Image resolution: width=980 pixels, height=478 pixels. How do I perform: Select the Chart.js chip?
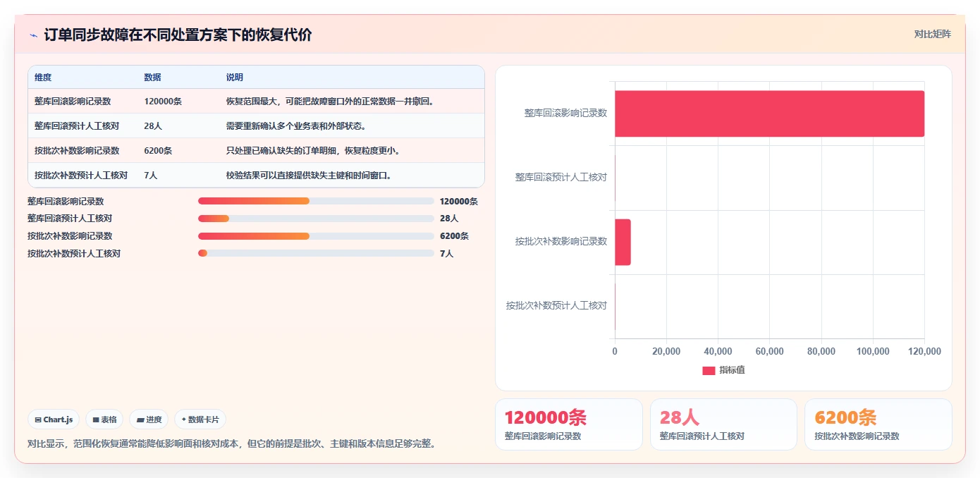[54, 419]
